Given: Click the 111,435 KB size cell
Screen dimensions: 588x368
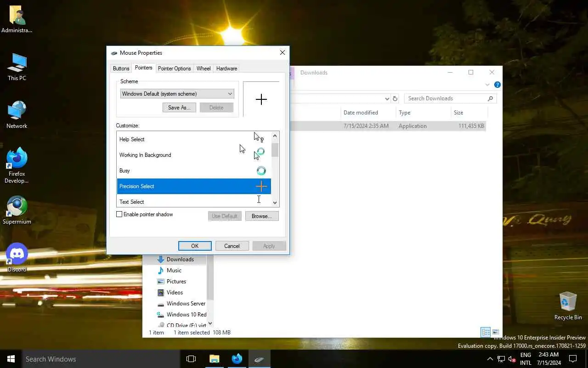Looking at the screenshot, I should tap(471, 126).
